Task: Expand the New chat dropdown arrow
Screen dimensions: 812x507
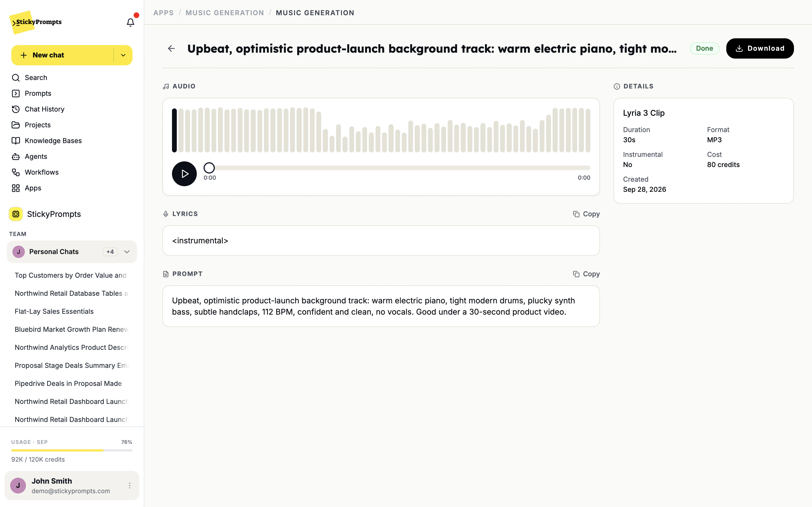Action: coord(123,55)
